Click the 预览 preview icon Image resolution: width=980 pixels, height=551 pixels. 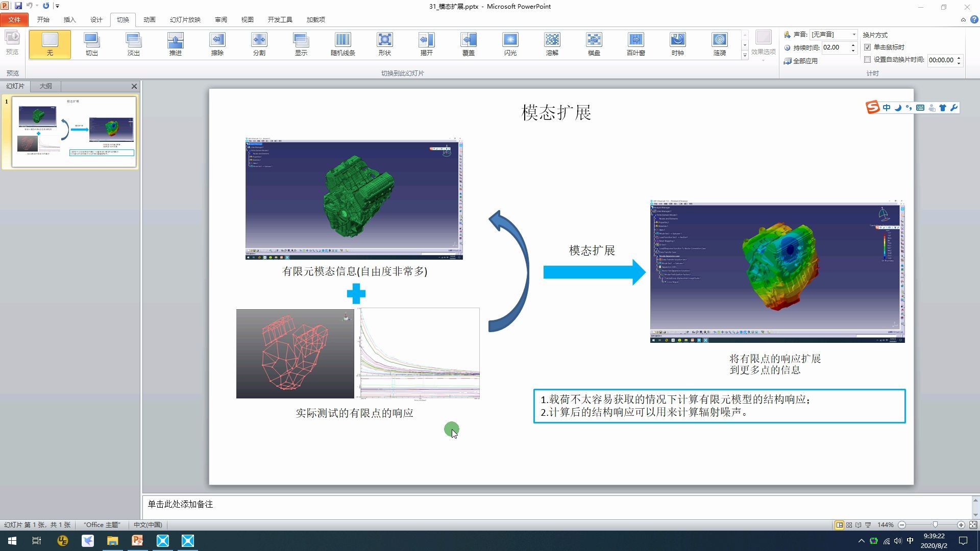[x=12, y=40]
